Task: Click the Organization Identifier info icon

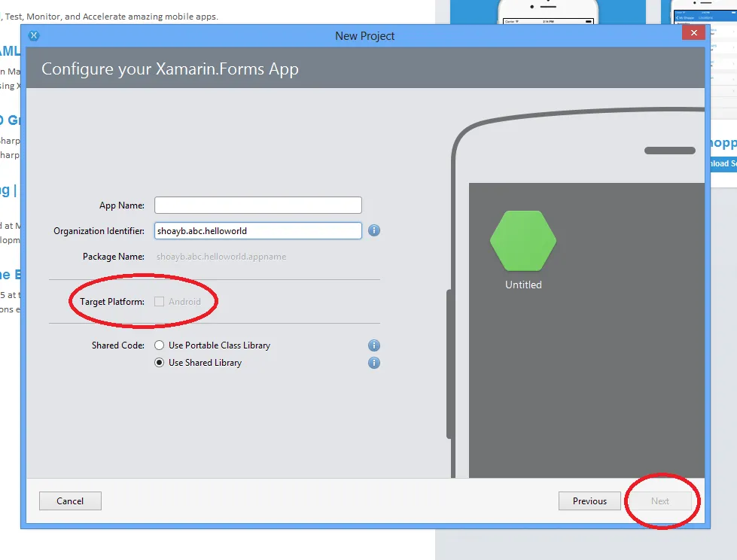Action: (x=373, y=230)
